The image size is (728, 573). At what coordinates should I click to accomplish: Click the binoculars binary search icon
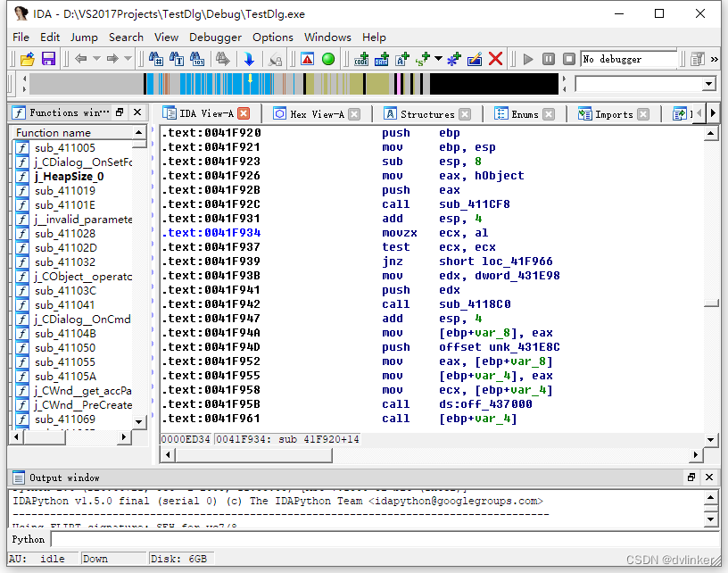click(197, 59)
